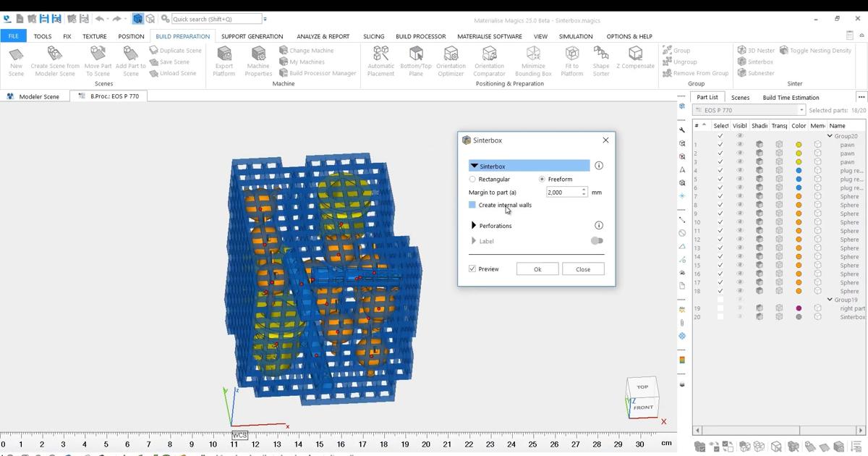The image size is (868, 456).
Task: Click the Z Compensate icon
Action: point(635,55)
